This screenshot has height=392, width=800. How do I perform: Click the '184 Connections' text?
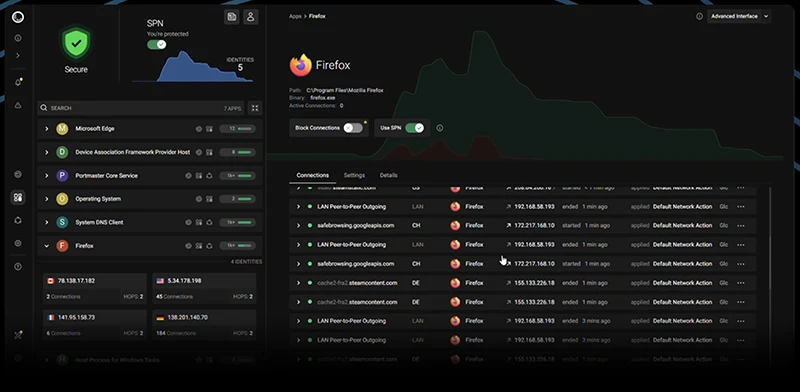point(176,333)
